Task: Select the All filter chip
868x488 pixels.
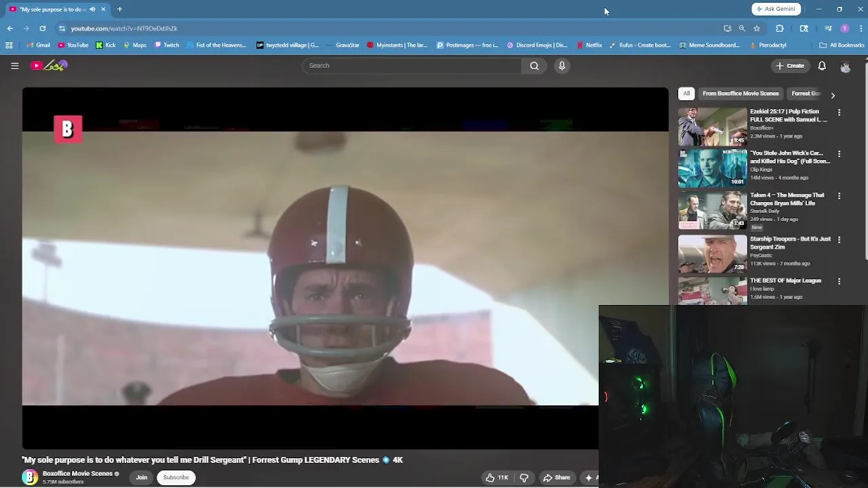Action: (x=686, y=94)
